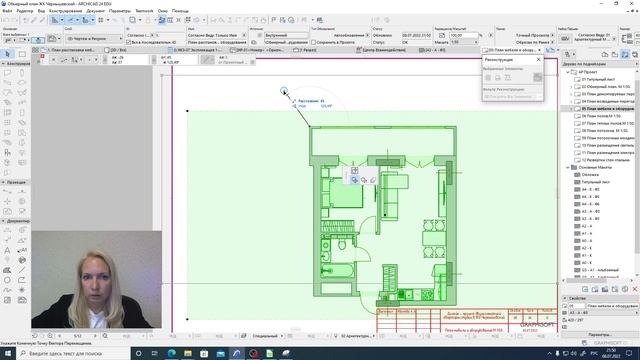Image resolution: width=640 pixels, height=360 pixels.
Task: Open the Конструирование menu
Action: tap(65, 11)
